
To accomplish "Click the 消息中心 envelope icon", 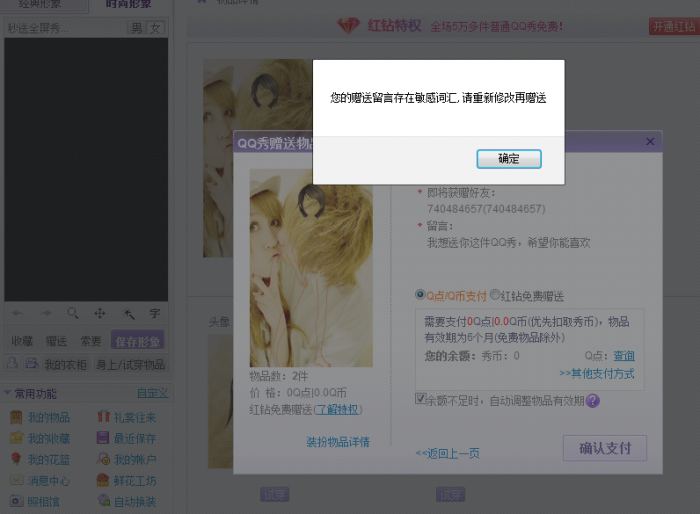I will 17,480.
